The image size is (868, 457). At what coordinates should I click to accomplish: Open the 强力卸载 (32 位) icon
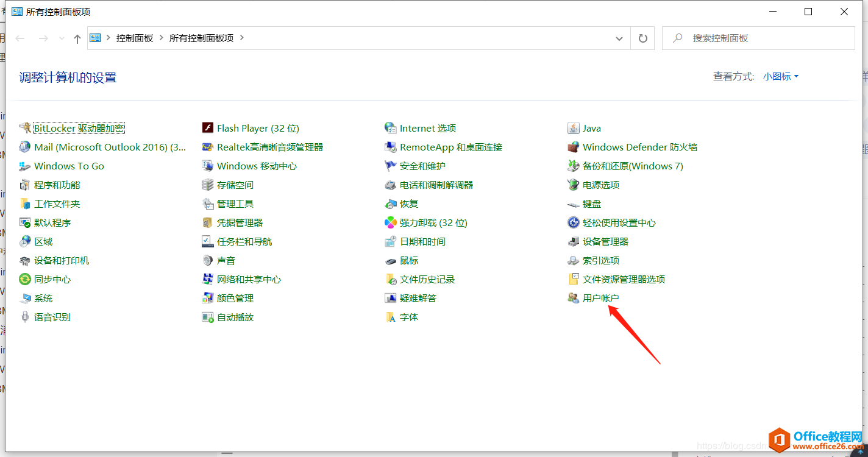[391, 222]
